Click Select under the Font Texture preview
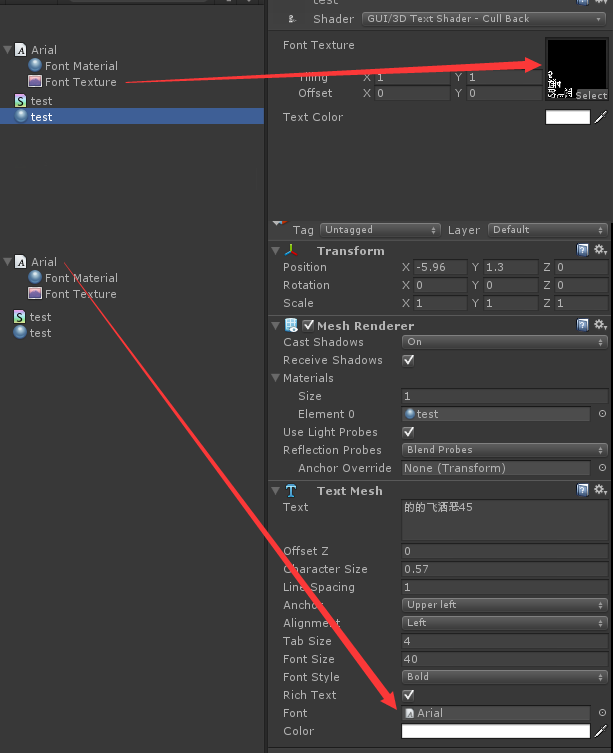The image size is (613, 753). tap(590, 95)
